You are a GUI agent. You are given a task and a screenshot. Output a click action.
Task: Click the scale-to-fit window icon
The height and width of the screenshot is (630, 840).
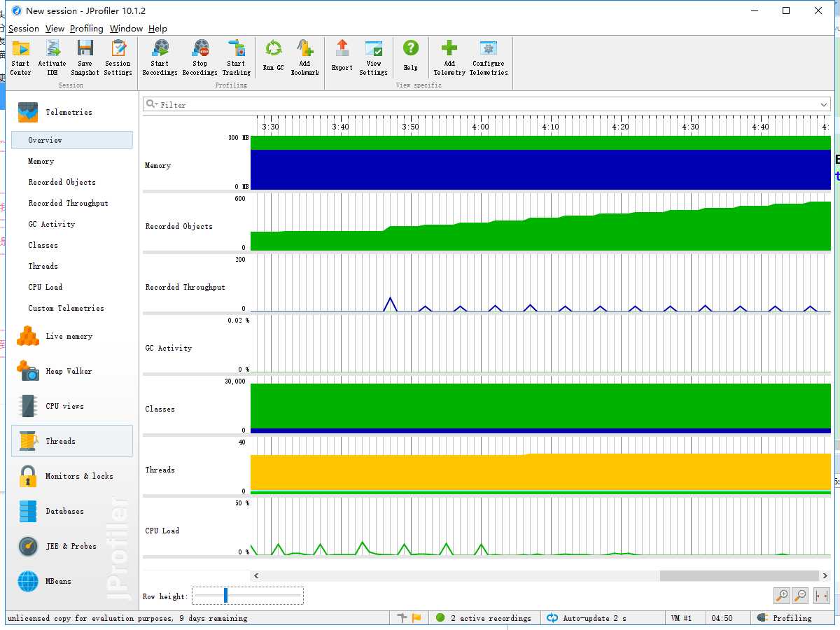click(822, 596)
